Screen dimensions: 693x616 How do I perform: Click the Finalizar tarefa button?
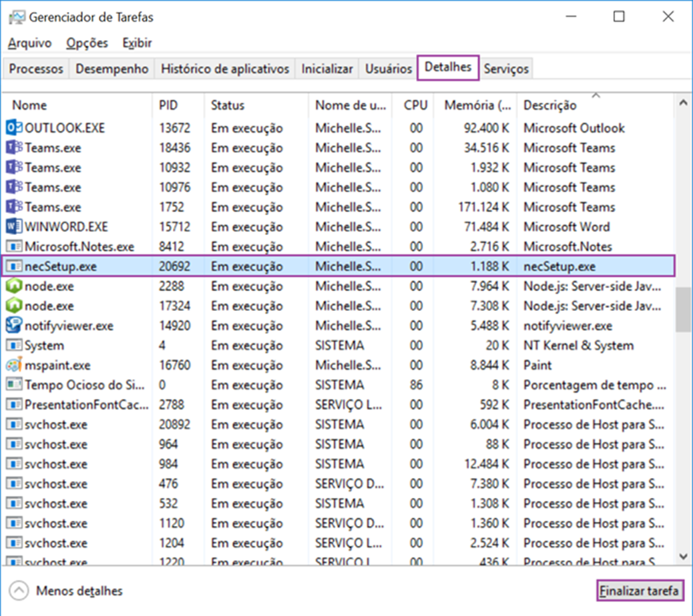click(639, 591)
